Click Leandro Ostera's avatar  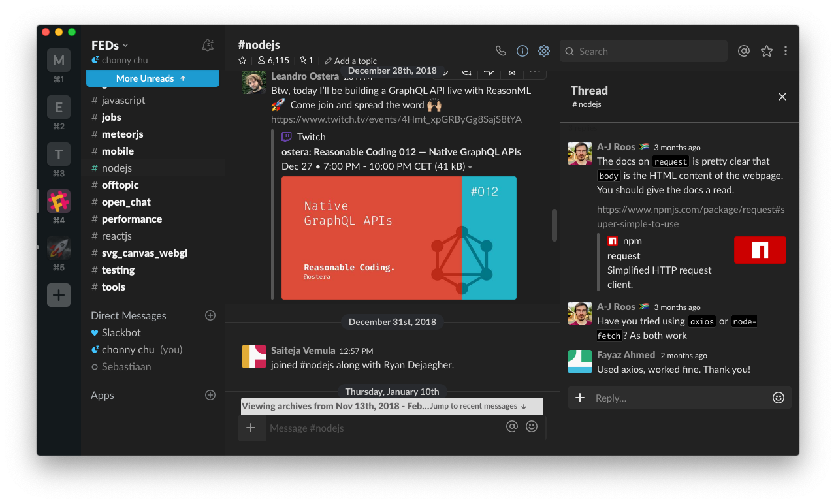(253, 82)
